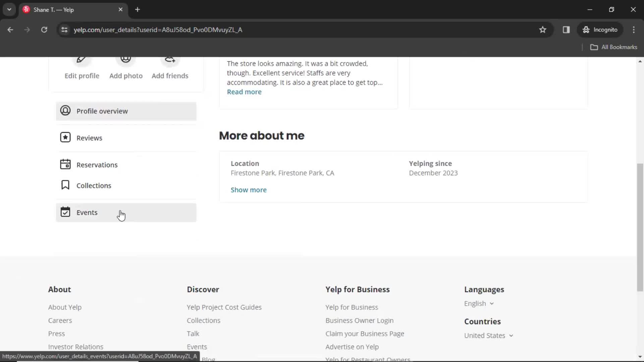
Task: Go back with the browser back arrow
Action: [10, 30]
